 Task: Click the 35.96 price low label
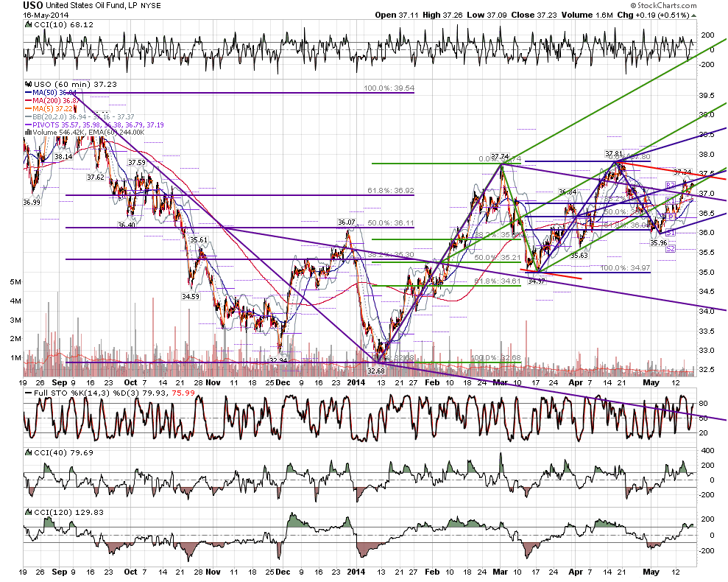[x=658, y=242]
